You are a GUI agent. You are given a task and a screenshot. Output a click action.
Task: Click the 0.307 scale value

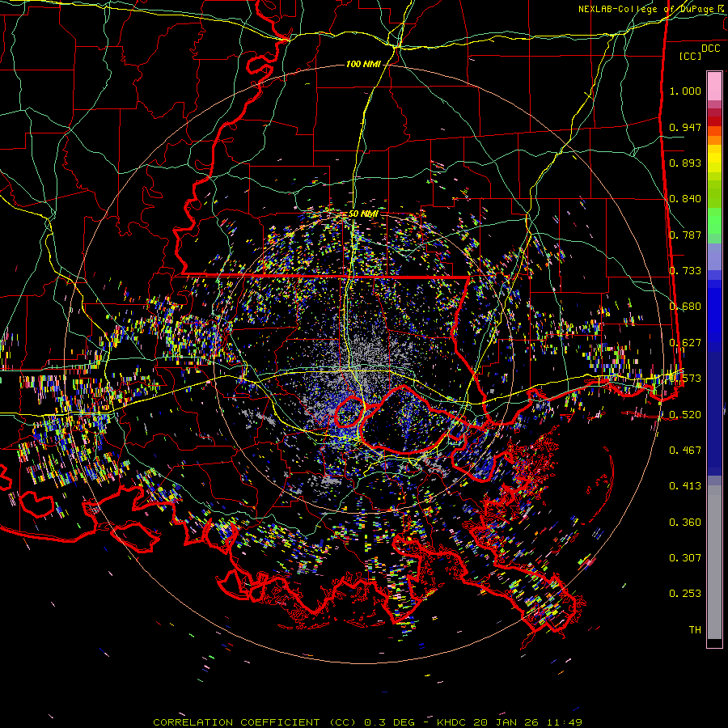(685, 557)
